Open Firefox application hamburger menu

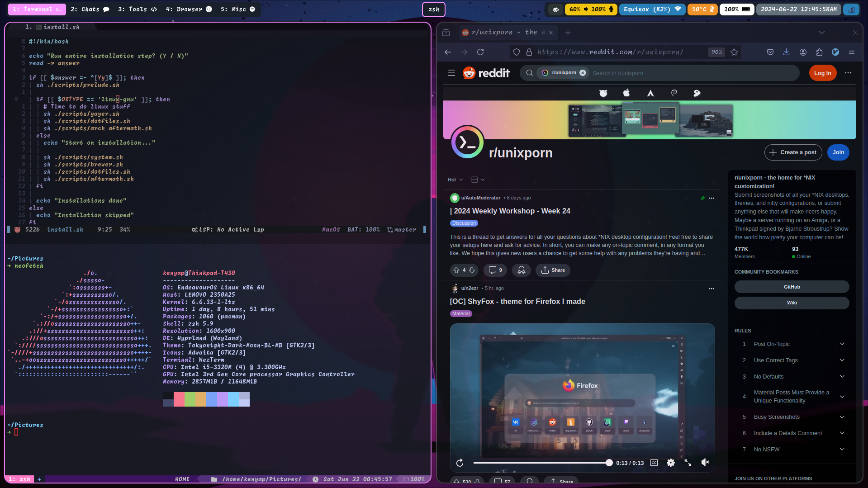click(x=852, y=52)
